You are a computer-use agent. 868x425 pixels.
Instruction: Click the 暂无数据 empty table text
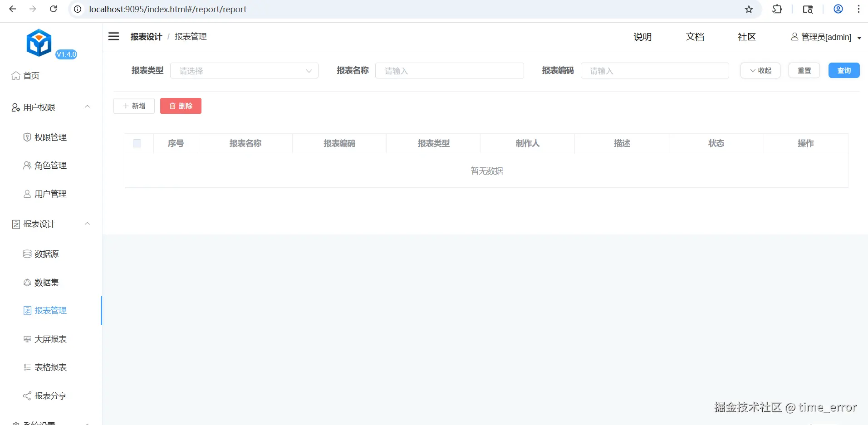click(x=487, y=171)
